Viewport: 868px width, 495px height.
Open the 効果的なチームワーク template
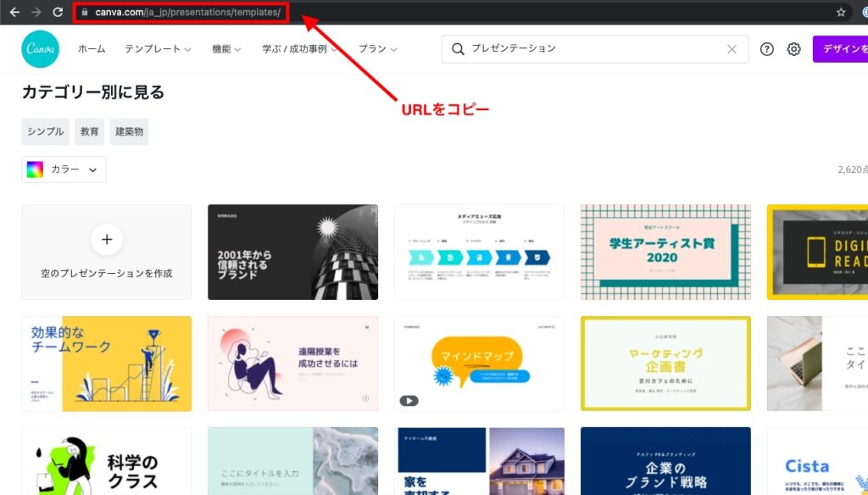coord(107,364)
